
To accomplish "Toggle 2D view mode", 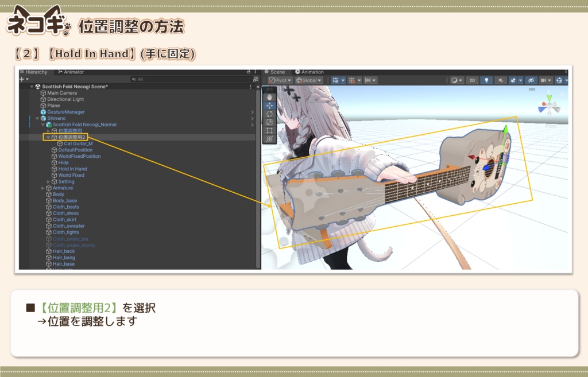I will pyautogui.click(x=472, y=80).
